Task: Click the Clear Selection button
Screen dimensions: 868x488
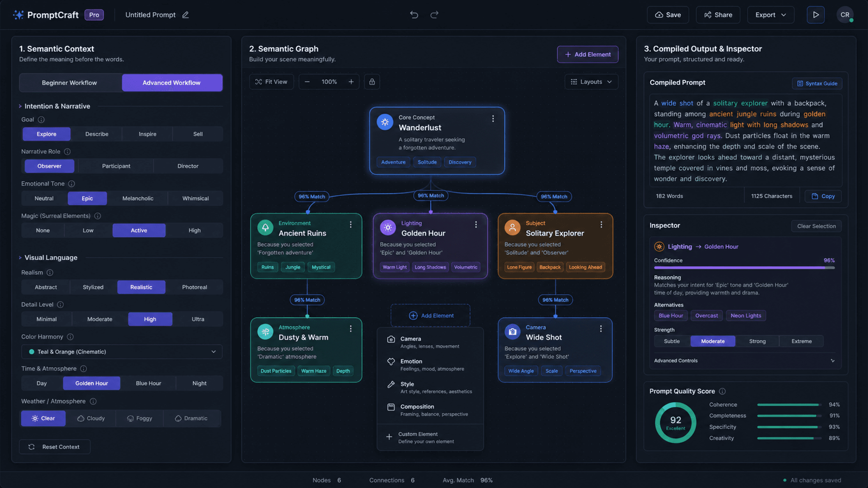Action: (x=816, y=226)
